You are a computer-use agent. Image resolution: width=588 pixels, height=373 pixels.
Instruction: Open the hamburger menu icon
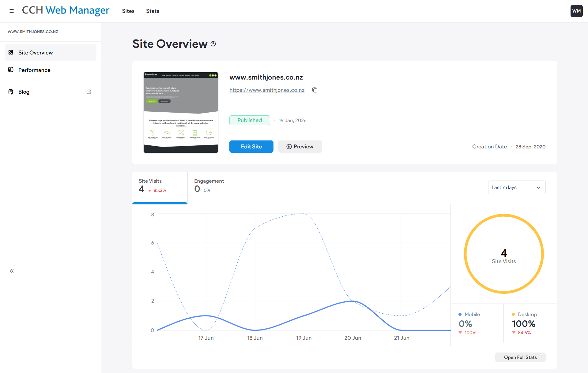click(x=12, y=11)
